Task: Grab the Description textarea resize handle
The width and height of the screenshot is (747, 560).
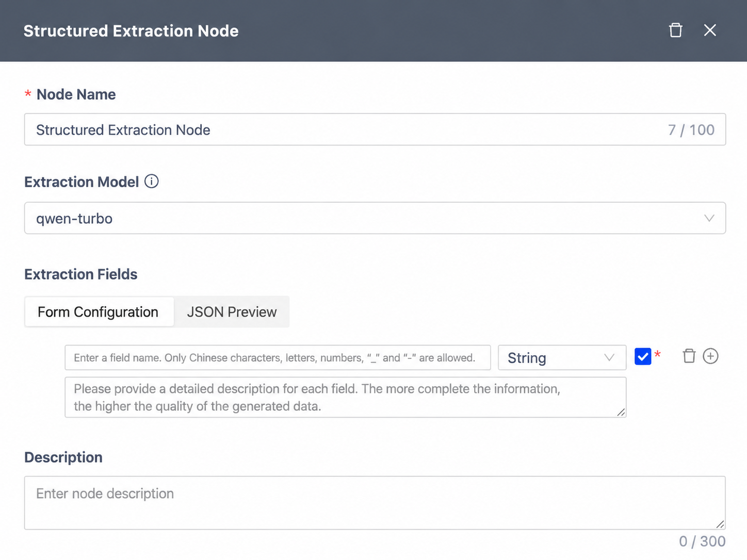Action: click(x=720, y=524)
